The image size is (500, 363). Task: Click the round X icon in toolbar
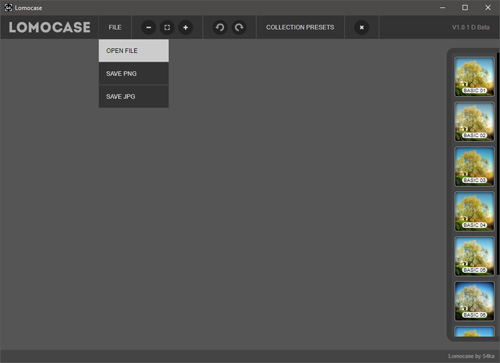[x=362, y=27]
